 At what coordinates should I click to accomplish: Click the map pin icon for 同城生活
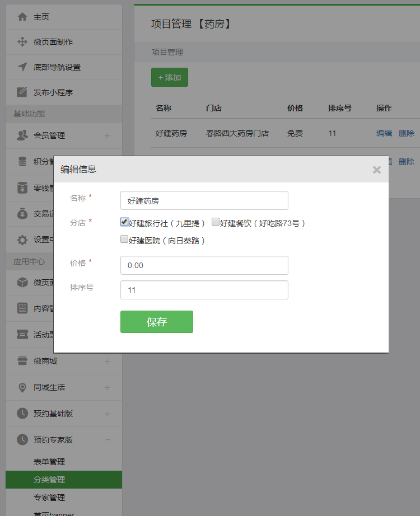tap(22, 387)
